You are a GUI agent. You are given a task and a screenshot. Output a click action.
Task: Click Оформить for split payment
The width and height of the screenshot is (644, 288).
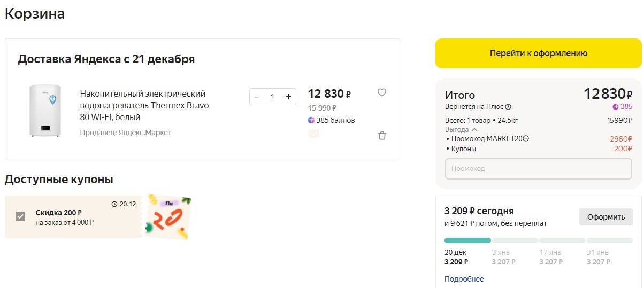coord(605,217)
